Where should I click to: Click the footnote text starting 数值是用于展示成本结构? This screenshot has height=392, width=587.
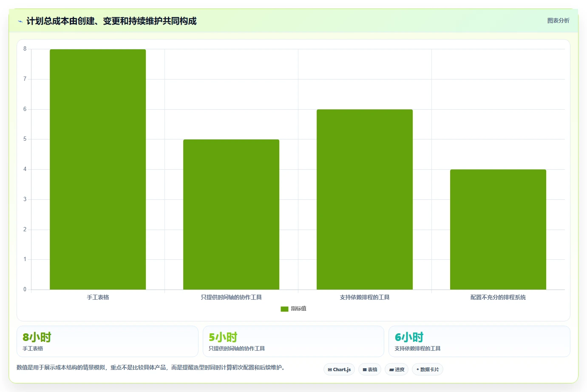(150, 367)
